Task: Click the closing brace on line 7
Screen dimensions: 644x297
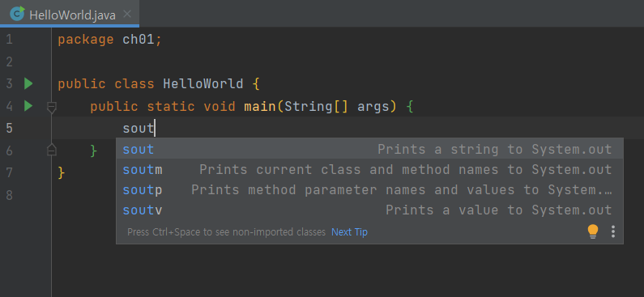Action: coord(62,172)
